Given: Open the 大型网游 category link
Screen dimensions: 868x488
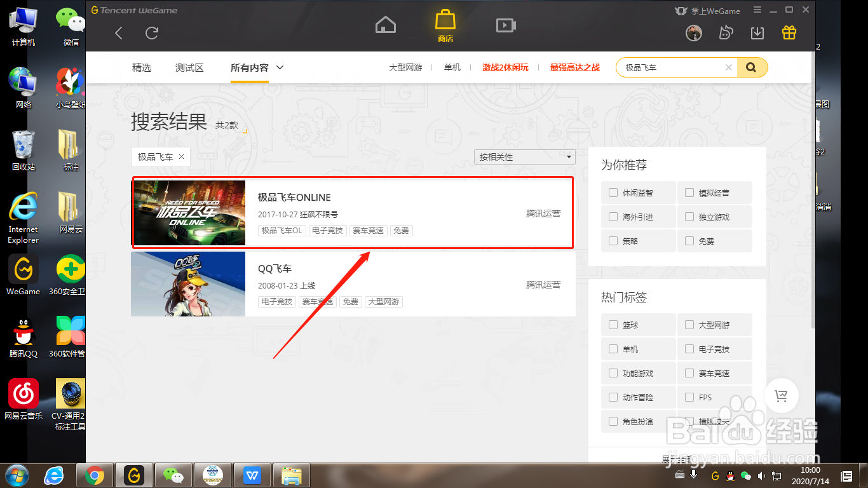Looking at the screenshot, I should (x=405, y=67).
